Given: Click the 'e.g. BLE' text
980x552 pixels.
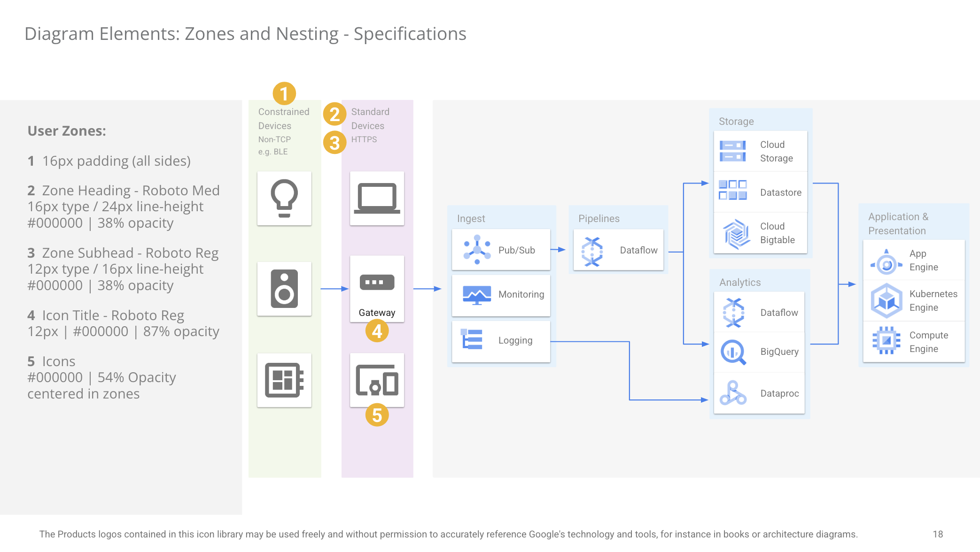Looking at the screenshot, I should [273, 152].
